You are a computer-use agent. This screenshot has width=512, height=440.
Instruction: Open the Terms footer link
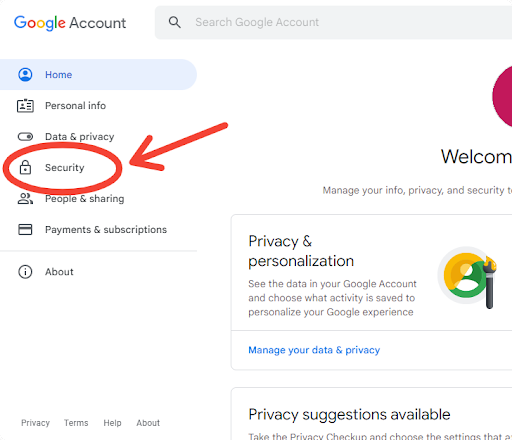pyautogui.click(x=76, y=423)
